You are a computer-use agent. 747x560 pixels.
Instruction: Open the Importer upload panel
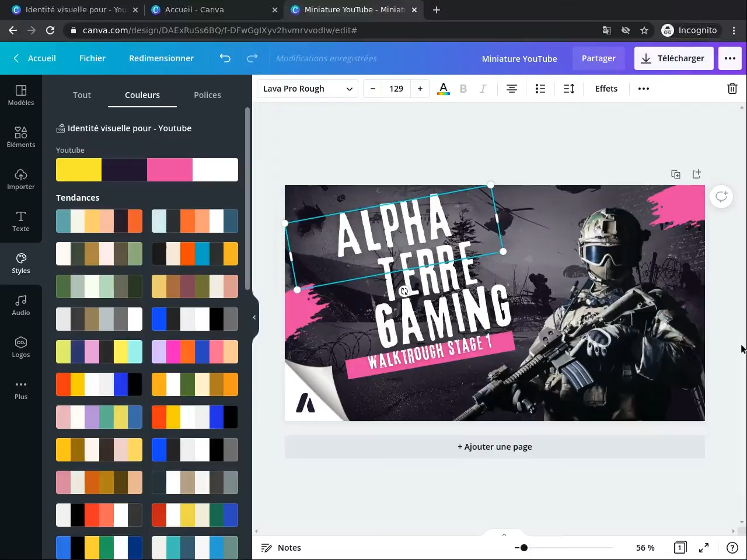pos(21,179)
